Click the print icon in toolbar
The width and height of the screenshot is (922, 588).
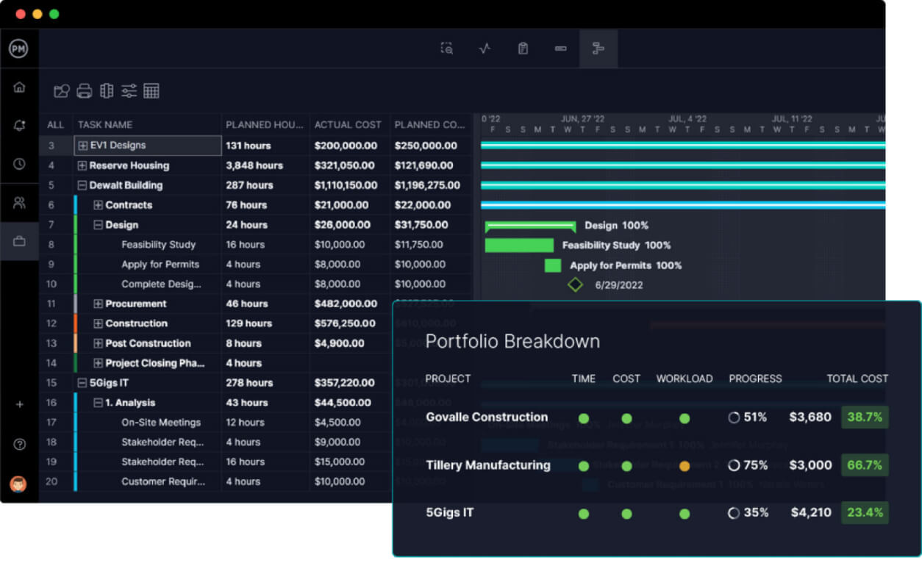click(85, 91)
